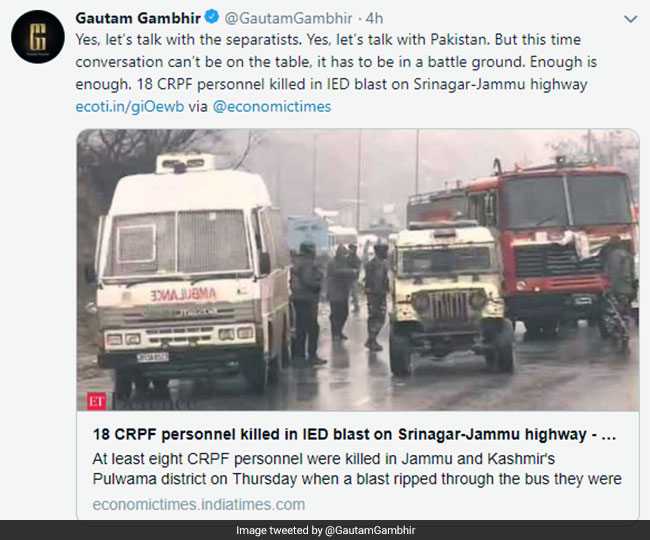Follow the ecoti.in/giOewb short link
The image size is (650, 540).
(130, 107)
